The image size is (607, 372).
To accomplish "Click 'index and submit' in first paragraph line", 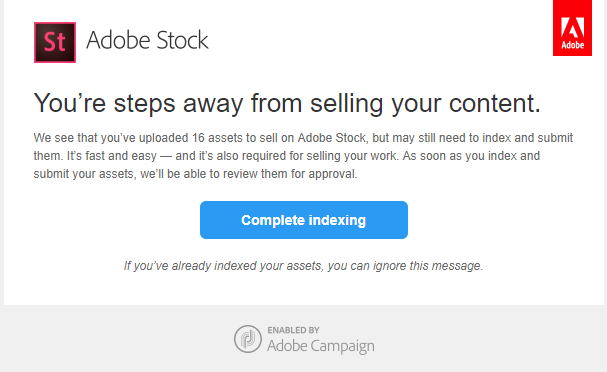I will click(528, 138).
